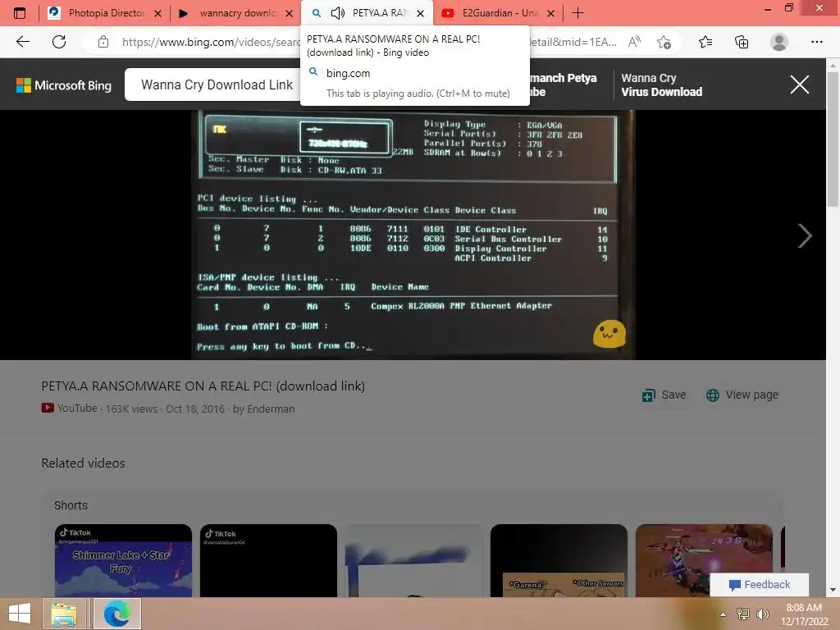840x630 pixels.
Task: Open the Shimmer Lake + Star Fury short
Action: pos(123,560)
